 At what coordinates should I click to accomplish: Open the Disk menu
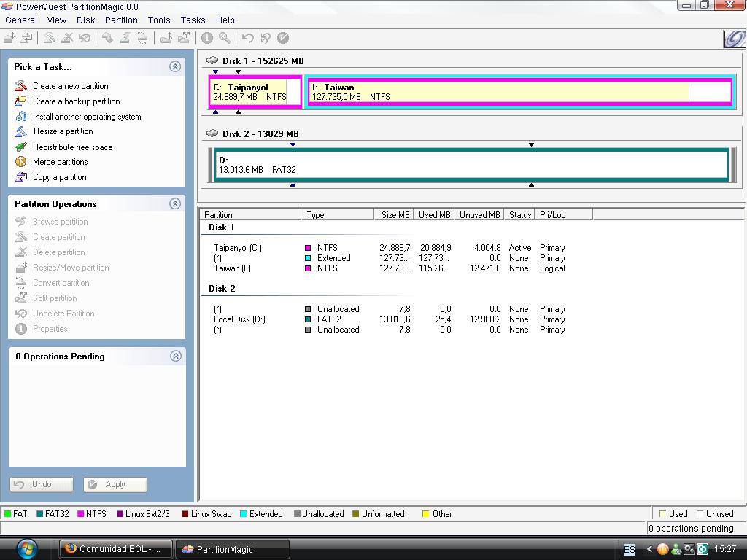point(86,20)
